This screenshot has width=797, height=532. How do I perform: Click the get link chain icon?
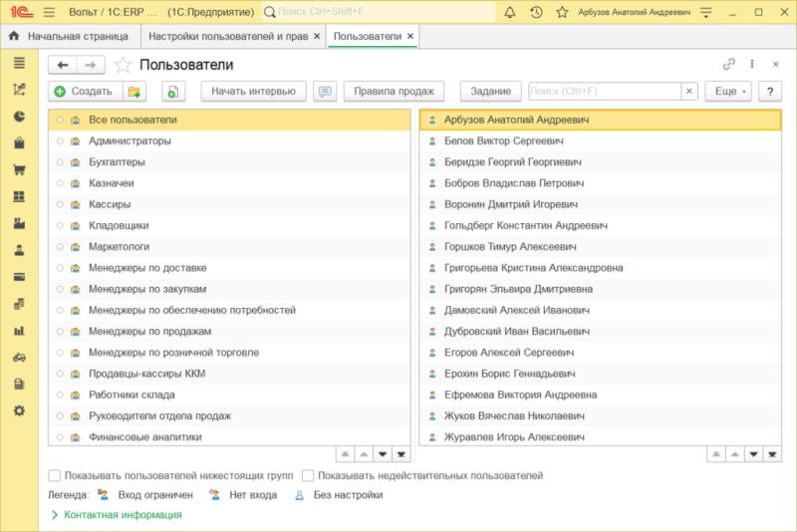[728, 64]
